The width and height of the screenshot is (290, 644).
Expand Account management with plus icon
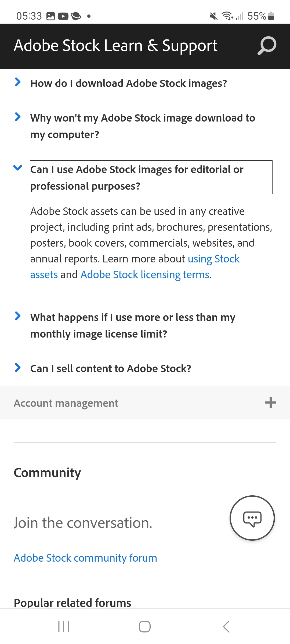(x=270, y=403)
